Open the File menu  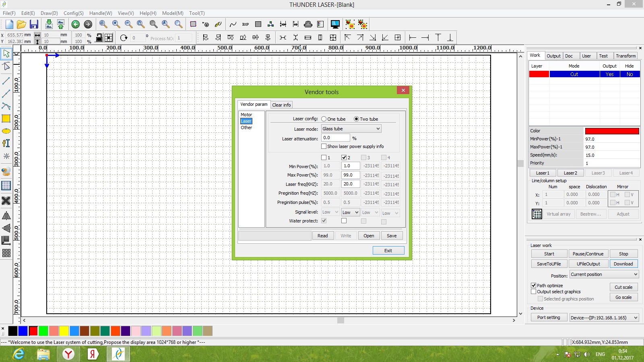[x=9, y=13]
